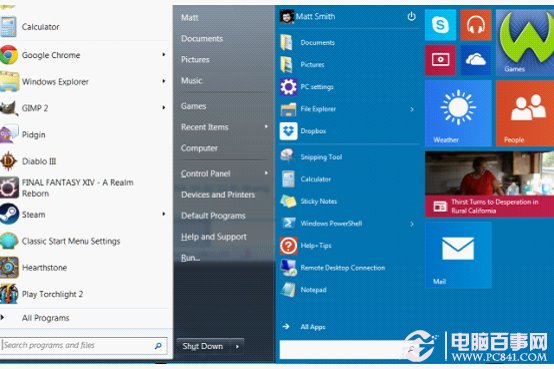Open the PC settings gear icon
Viewport: 554px width, 369px height.
tap(288, 87)
